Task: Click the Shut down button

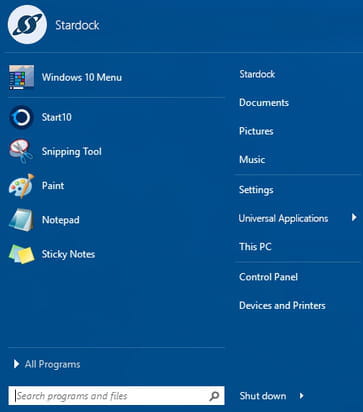Action: [263, 396]
